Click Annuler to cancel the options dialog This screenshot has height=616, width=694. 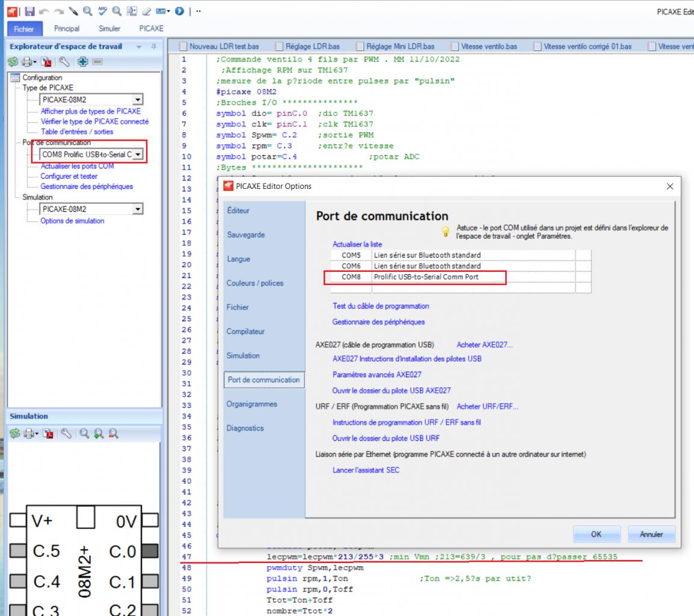651,534
